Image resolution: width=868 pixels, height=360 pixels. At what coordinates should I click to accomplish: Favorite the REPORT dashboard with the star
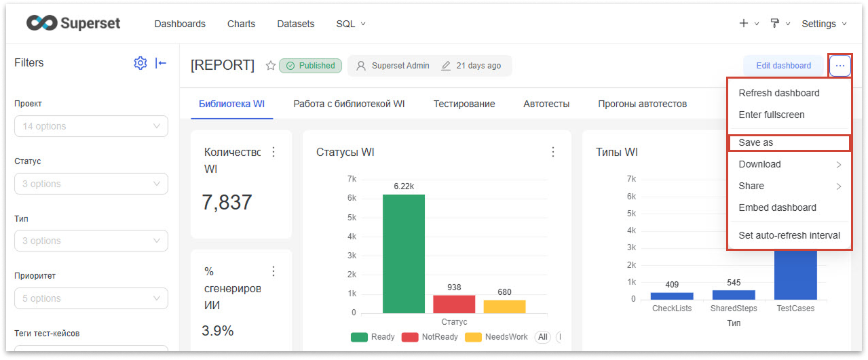coord(270,66)
